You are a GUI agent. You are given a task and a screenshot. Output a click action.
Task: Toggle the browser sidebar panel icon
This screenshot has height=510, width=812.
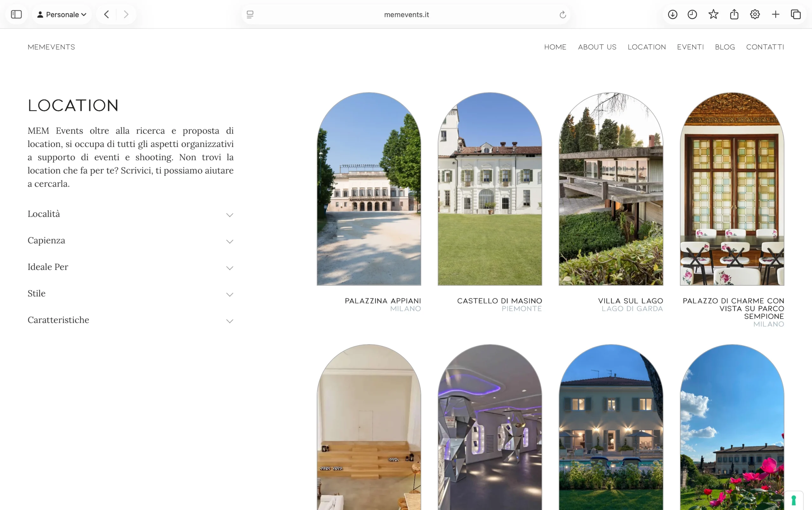click(x=16, y=15)
